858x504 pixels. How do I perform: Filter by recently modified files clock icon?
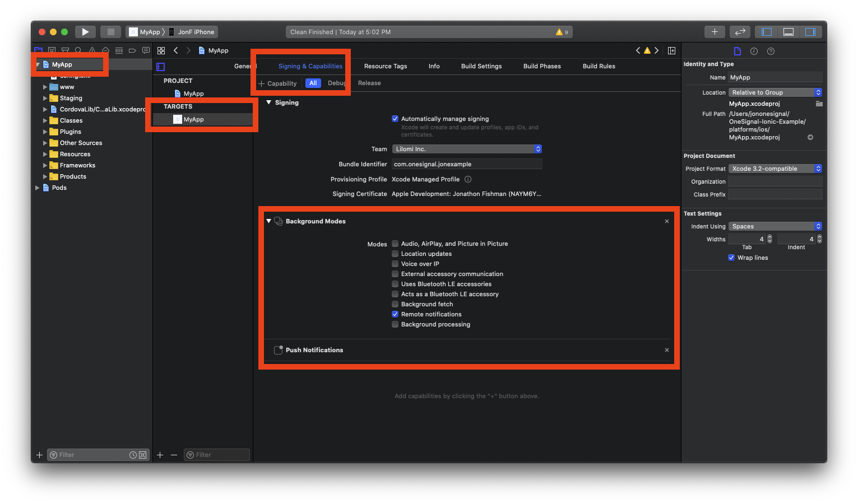click(133, 455)
